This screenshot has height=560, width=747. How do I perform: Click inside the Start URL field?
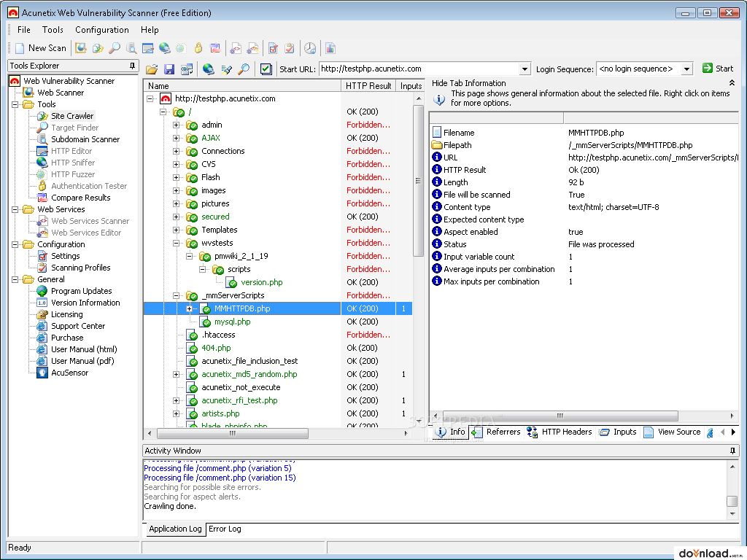tap(418, 69)
